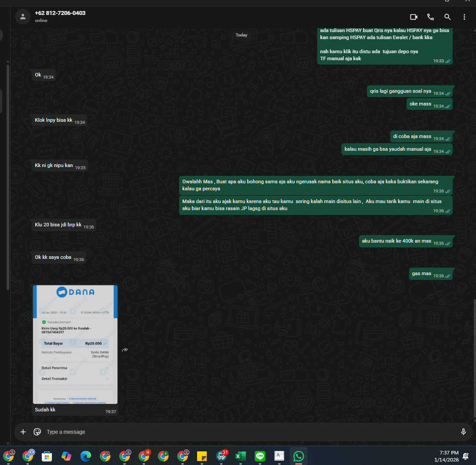This screenshot has height=465, width=476.
Task: Click the 'Kk ni gk nipu kan' message
Action: click(x=60, y=166)
